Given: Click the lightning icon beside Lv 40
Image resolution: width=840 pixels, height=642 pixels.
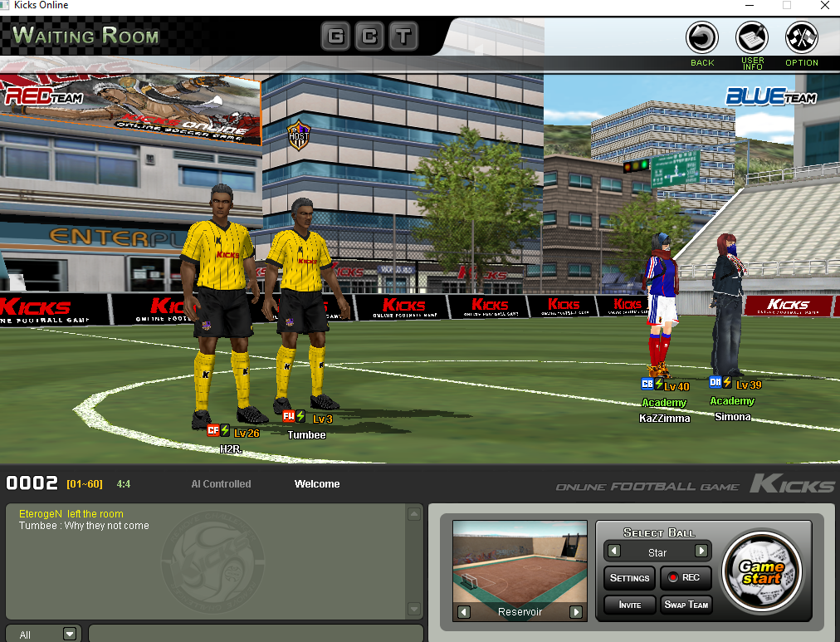Looking at the screenshot, I should coord(659,384).
